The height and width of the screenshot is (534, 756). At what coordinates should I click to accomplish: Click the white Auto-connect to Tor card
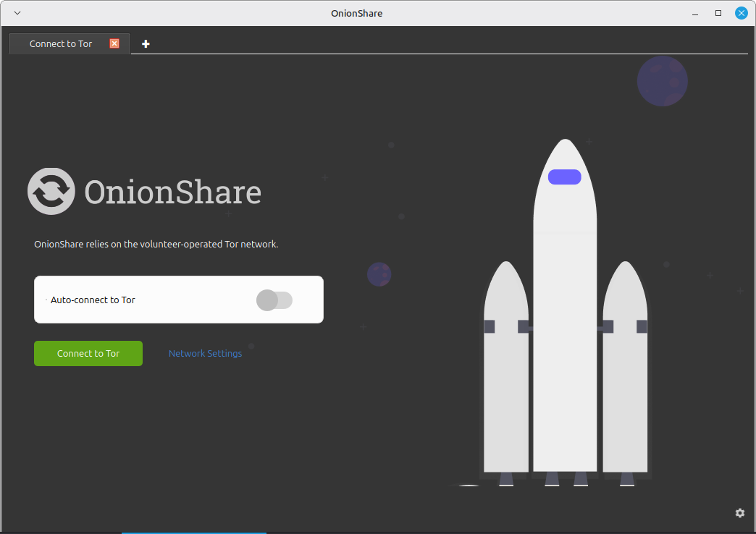click(178, 299)
